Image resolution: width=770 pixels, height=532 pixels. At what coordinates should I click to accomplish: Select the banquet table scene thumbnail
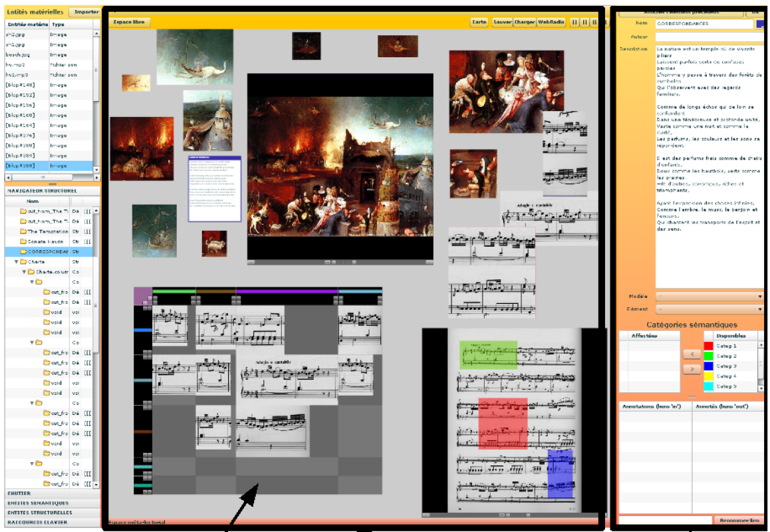click(506, 91)
